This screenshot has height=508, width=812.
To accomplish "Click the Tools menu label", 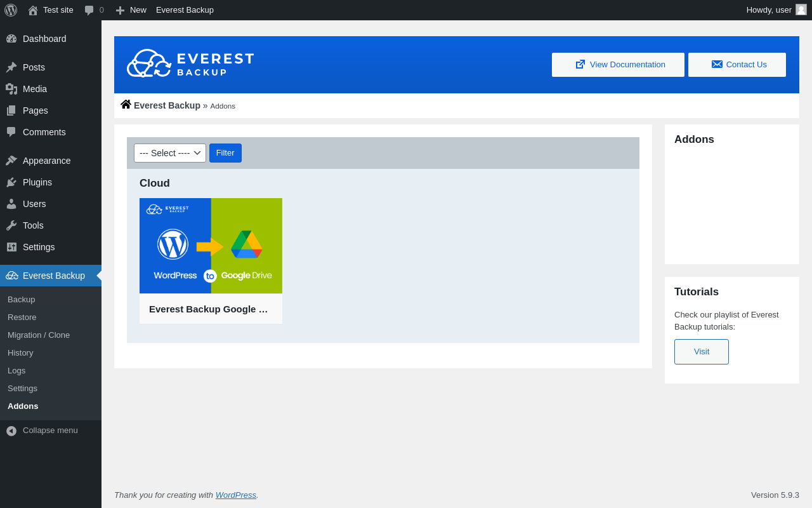I will [x=33, y=225].
